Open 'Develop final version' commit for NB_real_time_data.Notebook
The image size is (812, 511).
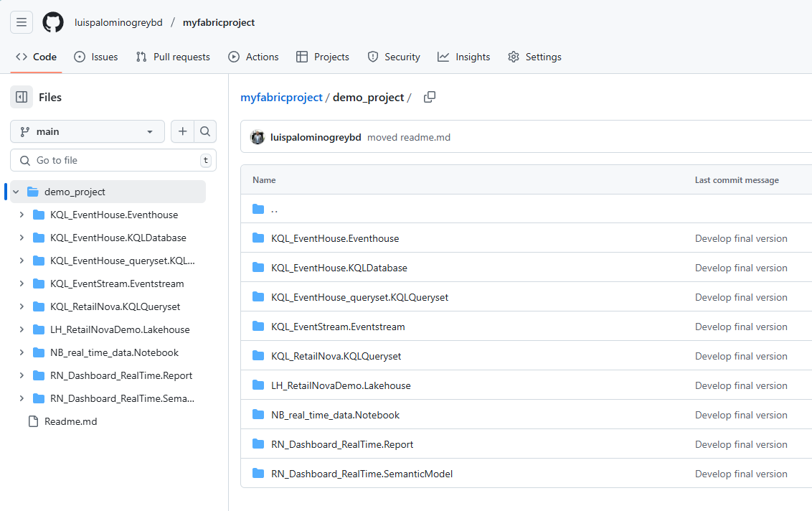741,415
